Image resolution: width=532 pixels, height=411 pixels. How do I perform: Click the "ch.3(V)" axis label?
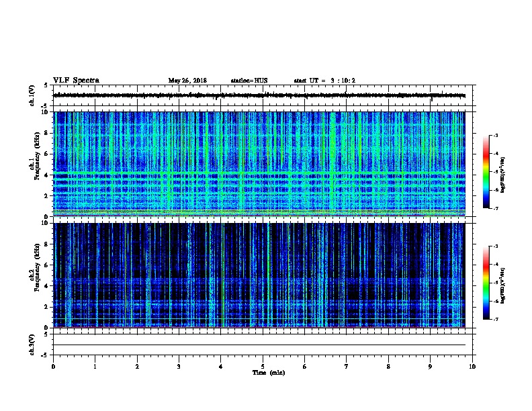pos(32,345)
